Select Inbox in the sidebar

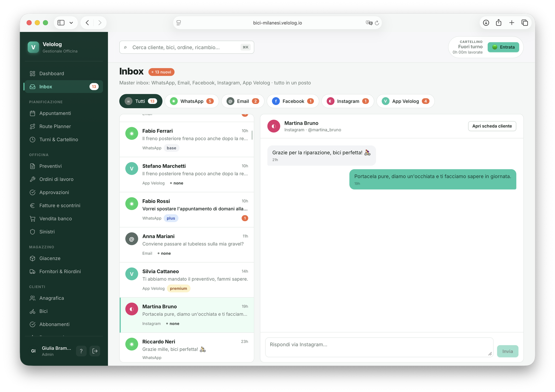tap(63, 87)
